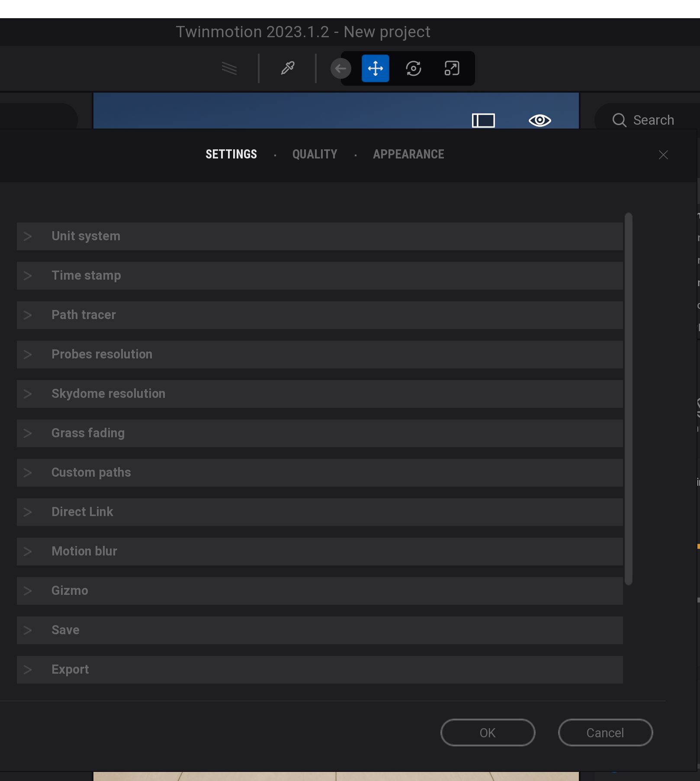
Task: Click the side panel layout icon
Action: coord(483,120)
